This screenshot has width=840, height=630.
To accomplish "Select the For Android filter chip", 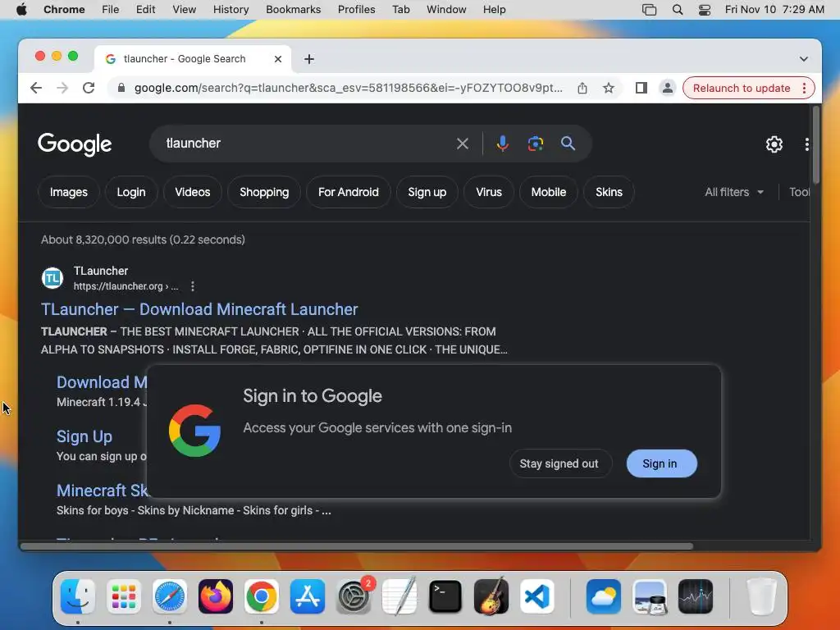I will [348, 192].
